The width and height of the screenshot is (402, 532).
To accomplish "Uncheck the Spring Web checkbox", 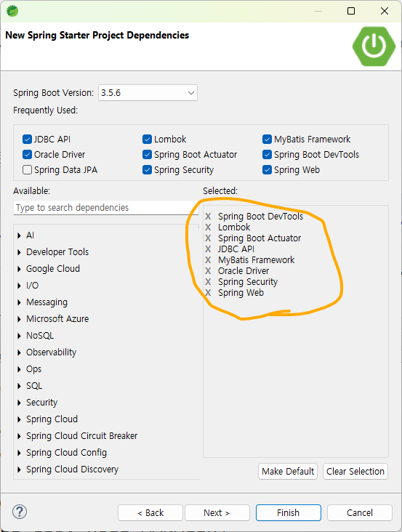I will point(267,169).
